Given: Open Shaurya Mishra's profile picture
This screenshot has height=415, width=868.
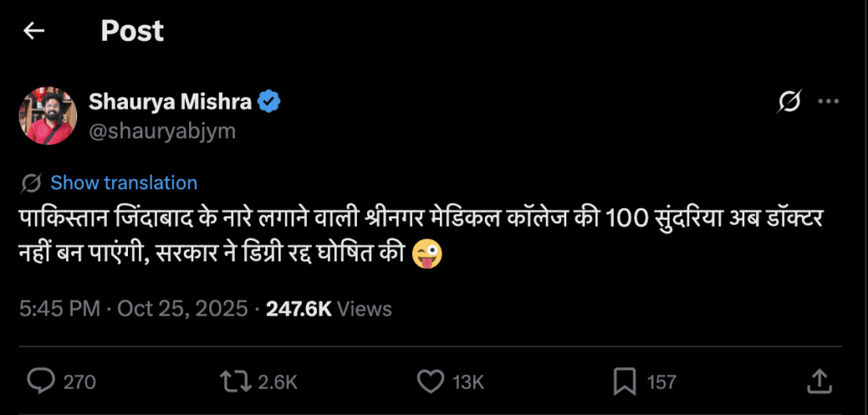Looking at the screenshot, I should tap(48, 115).
